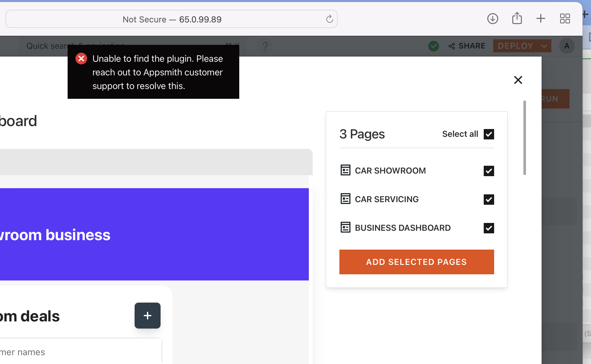Click the Unable to find plugin message
591x364 pixels.
[x=158, y=72]
